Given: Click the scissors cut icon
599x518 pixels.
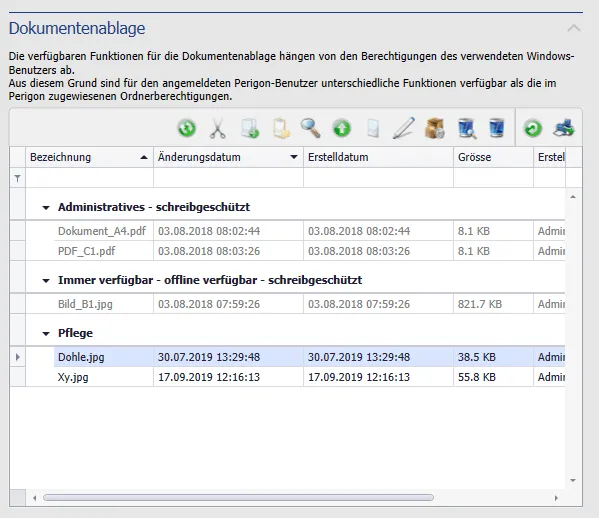Looking at the screenshot, I should coord(218,128).
